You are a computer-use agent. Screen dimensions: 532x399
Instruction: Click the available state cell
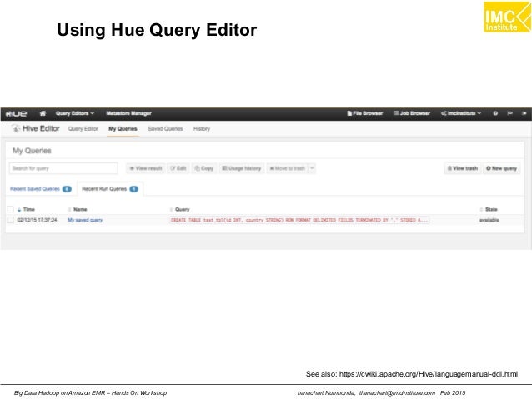click(489, 220)
